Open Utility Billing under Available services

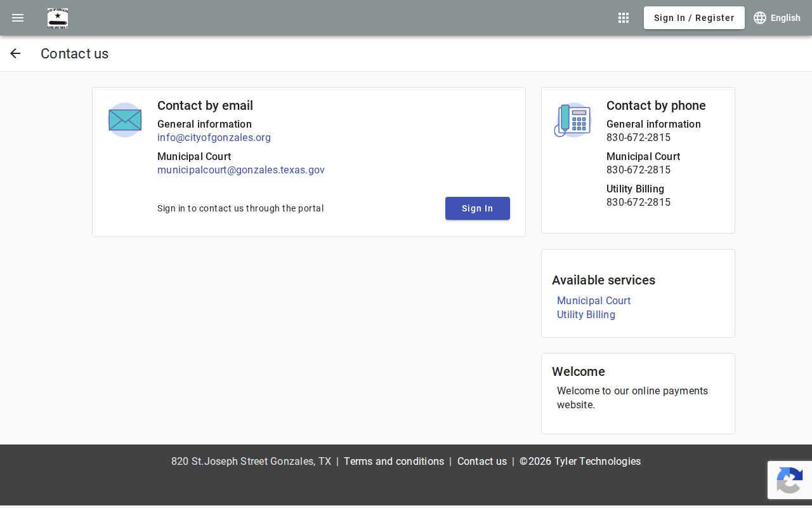pyautogui.click(x=586, y=315)
